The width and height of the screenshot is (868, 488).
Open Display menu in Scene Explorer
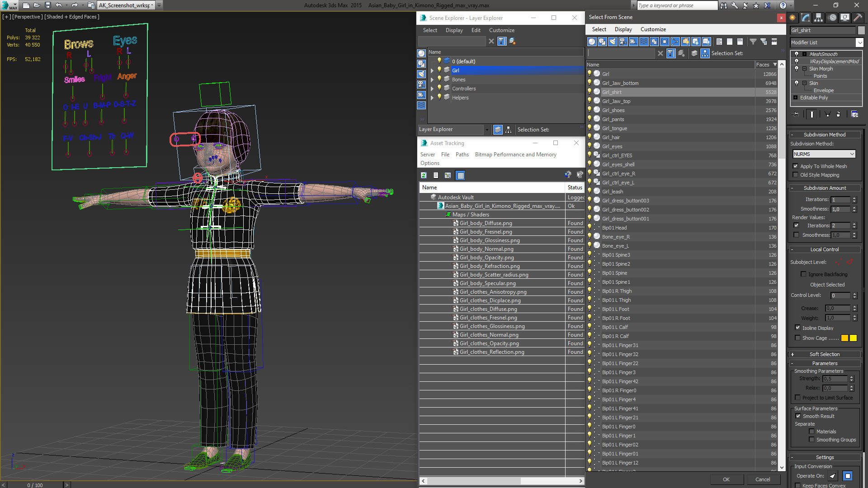[x=454, y=30]
